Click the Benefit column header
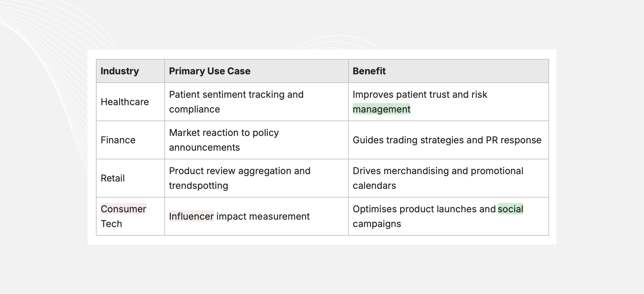 pos(369,71)
